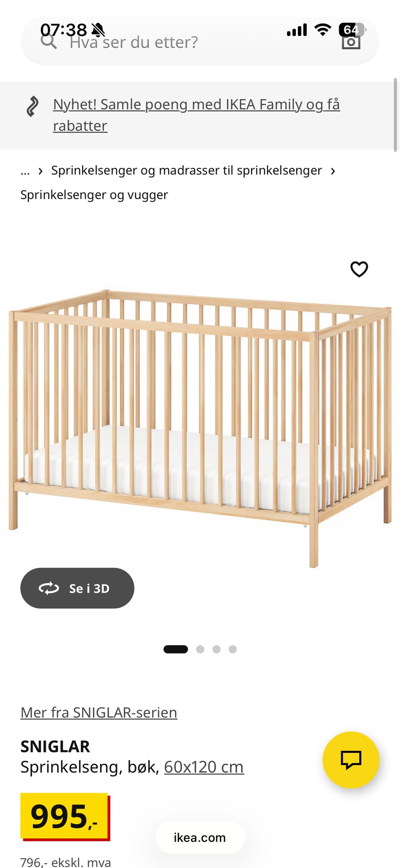Screen dimensions: 400x868
Task: Open the 60x120 cm size selector
Action: pos(204,767)
